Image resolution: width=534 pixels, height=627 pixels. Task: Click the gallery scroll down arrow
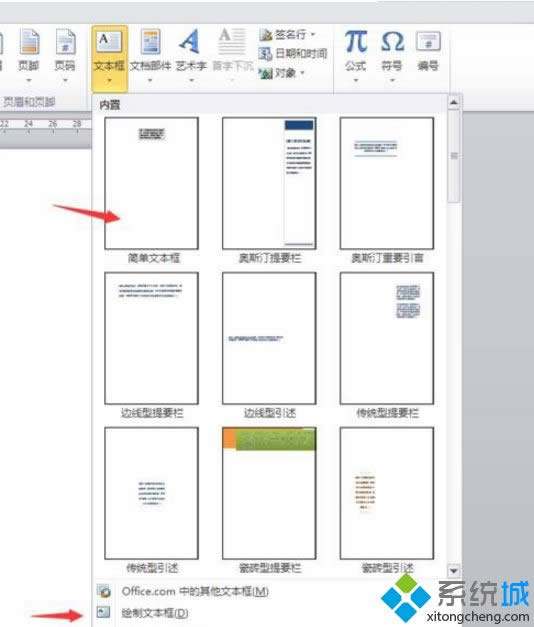click(x=454, y=571)
